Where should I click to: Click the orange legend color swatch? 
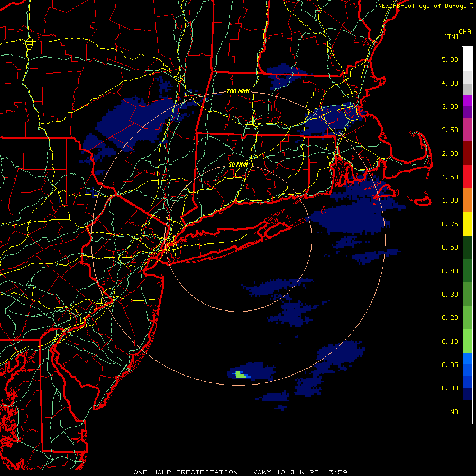[467, 200]
